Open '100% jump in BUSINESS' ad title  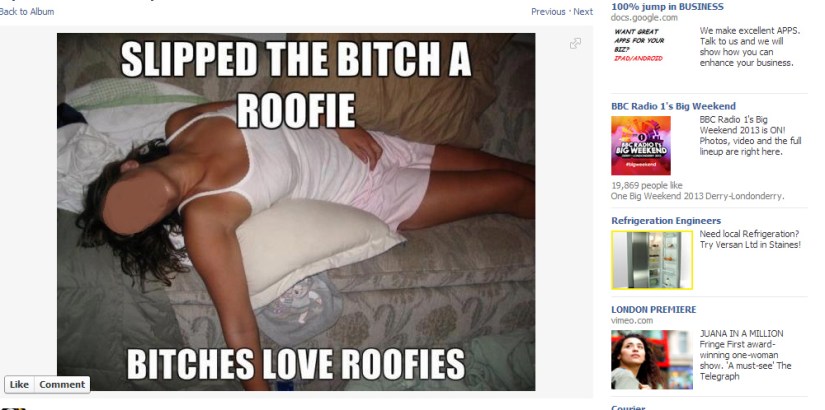point(667,7)
